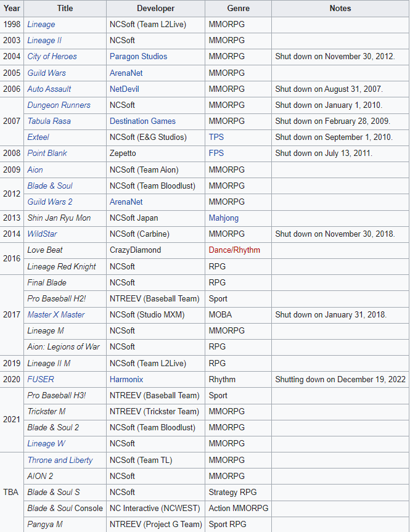
Task: Select the Blade & Soul 2 title
Action: click(53, 427)
